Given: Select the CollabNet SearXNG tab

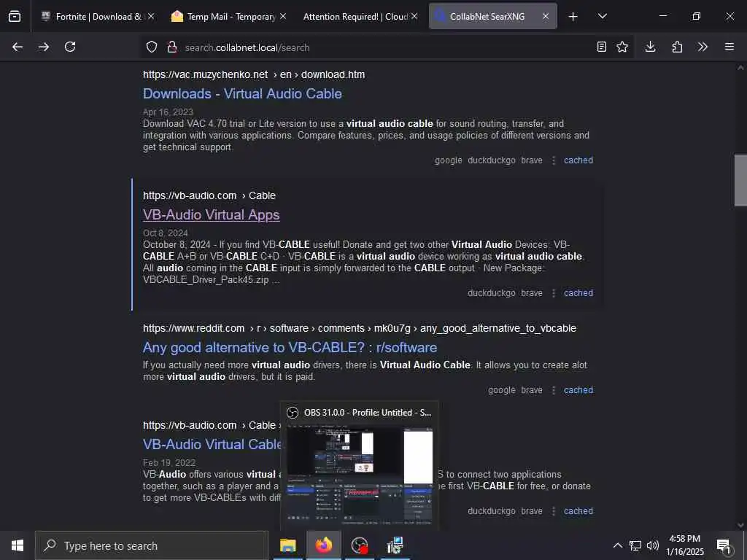Looking at the screenshot, I should pyautogui.click(x=487, y=16).
